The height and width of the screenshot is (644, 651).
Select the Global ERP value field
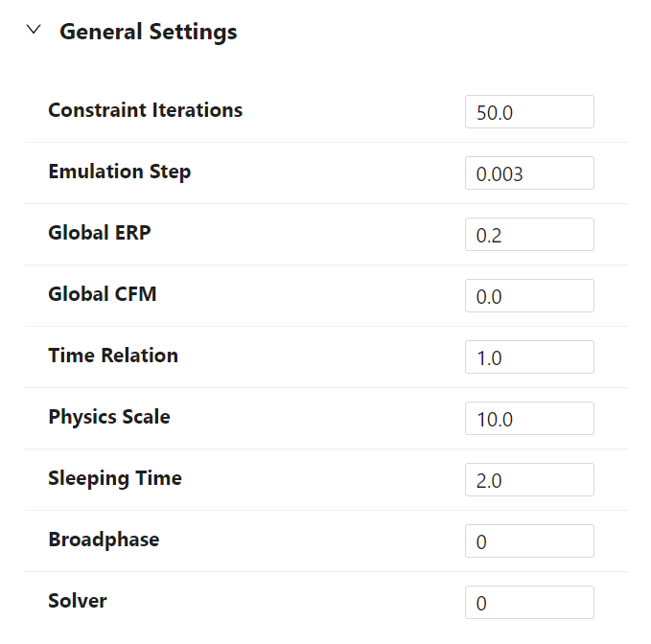pos(529,235)
